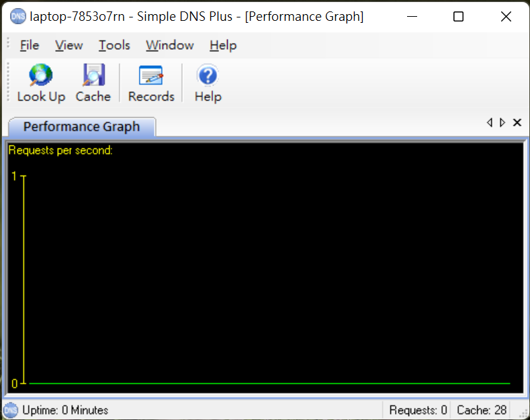
Task: Click the 'Requests: 0' status entry
Action: pos(418,410)
